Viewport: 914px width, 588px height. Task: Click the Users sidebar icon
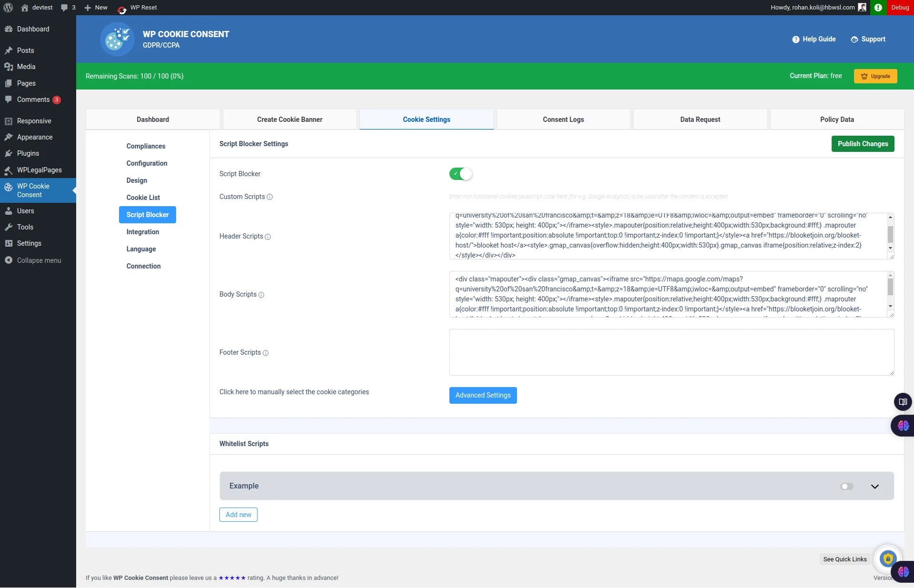click(9, 211)
